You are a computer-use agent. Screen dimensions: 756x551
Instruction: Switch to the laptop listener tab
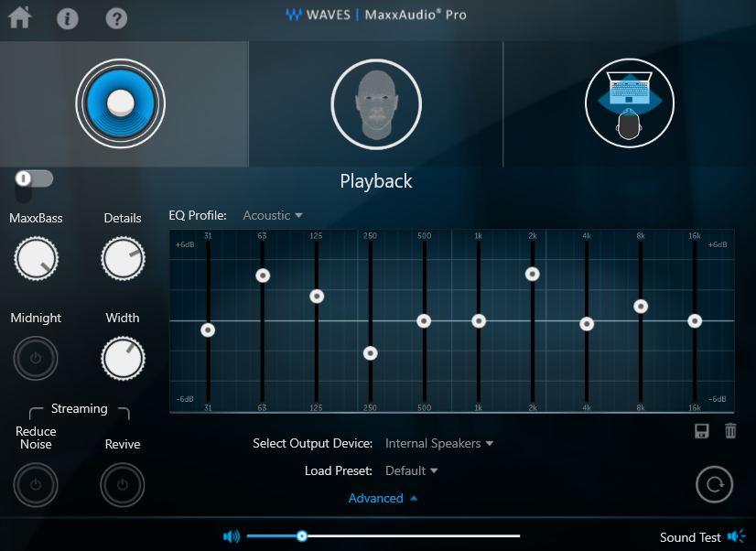(629, 103)
